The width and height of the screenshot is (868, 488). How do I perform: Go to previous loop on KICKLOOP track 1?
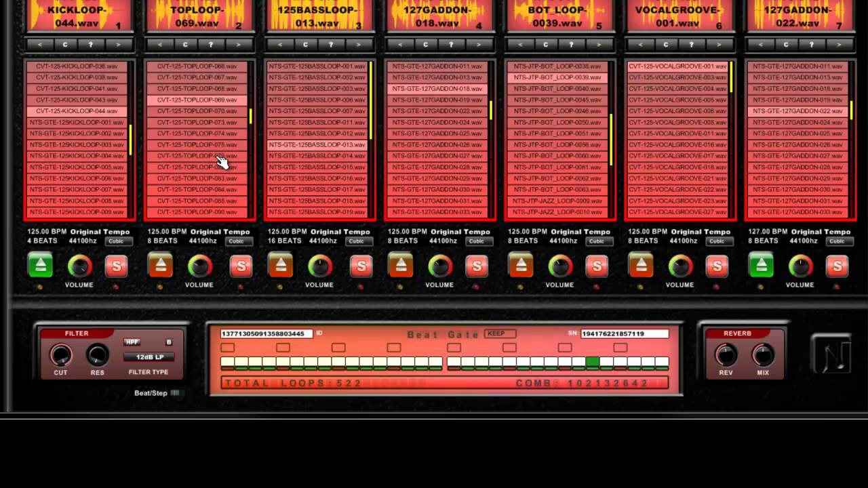coord(39,45)
